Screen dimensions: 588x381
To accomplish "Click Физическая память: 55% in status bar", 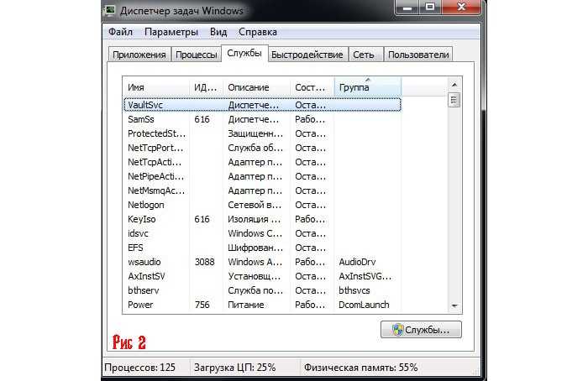I will coord(360,367).
